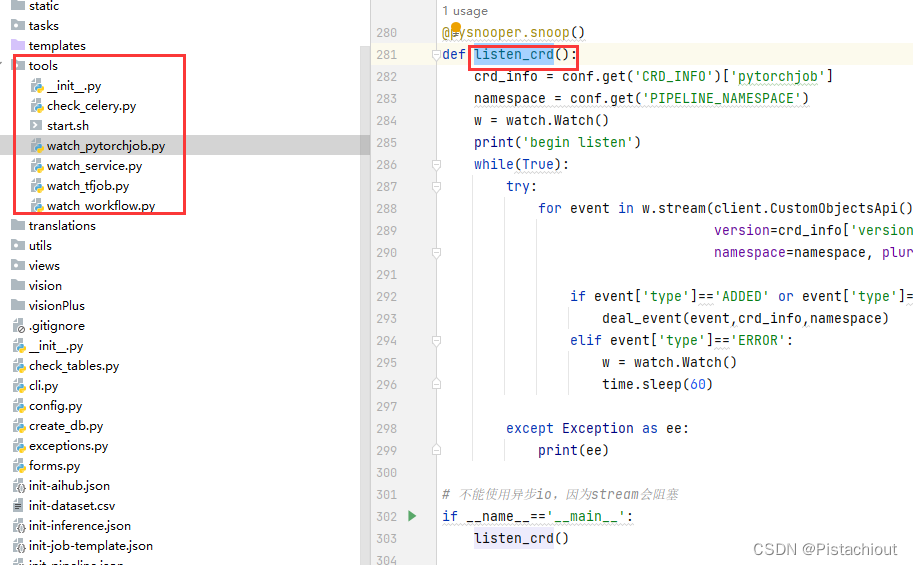Click the fold end marker at line 299
Viewport: 913px width, 565px height.
(x=436, y=450)
